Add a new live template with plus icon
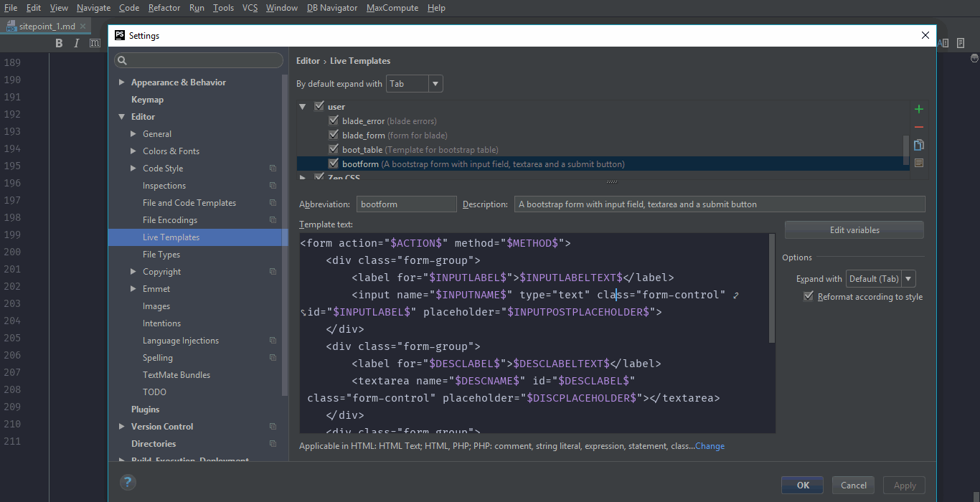 [x=919, y=109]
